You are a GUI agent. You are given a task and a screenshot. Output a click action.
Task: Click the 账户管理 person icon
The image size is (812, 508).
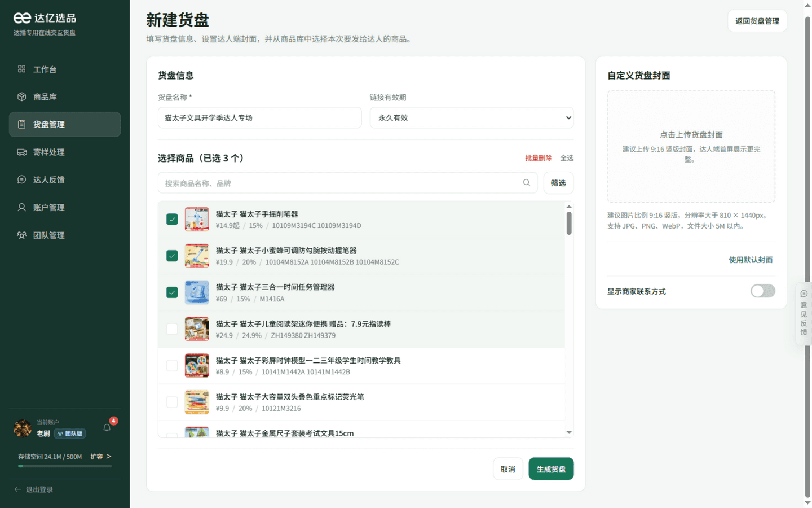pyautogui.click(x=21, y=207)
